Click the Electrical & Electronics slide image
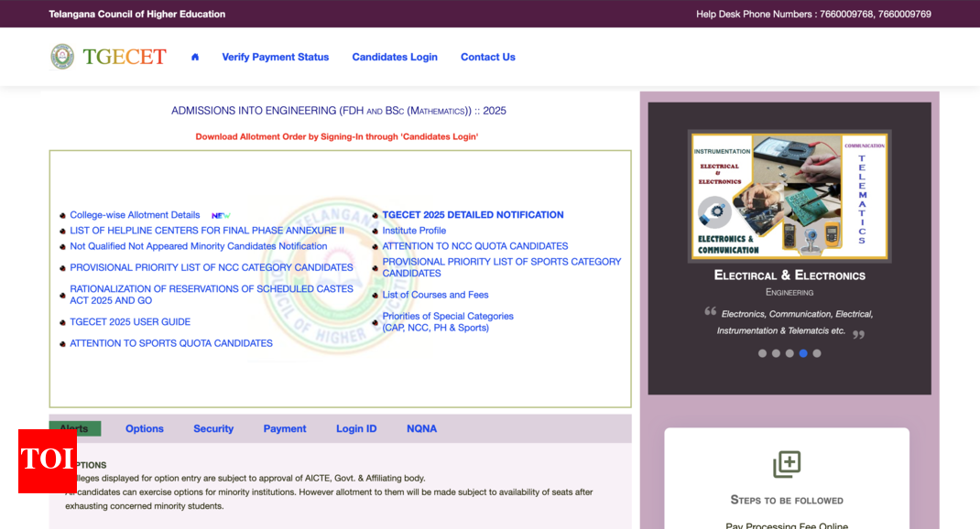980x529 pixels. tap(789, 196)
